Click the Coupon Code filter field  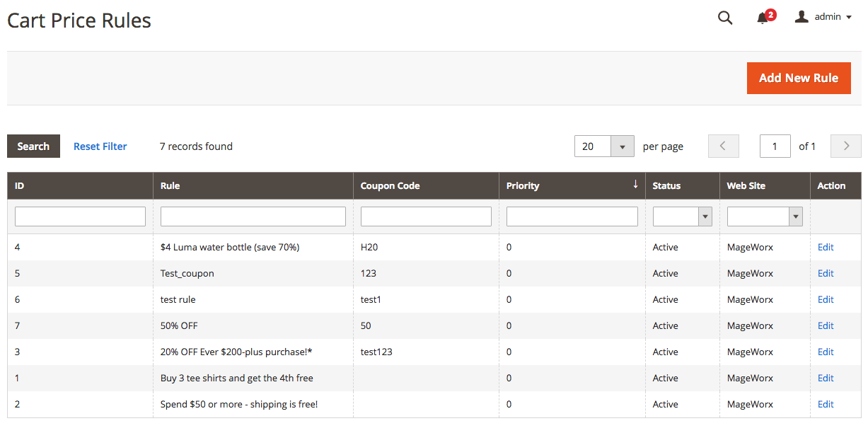426,216
